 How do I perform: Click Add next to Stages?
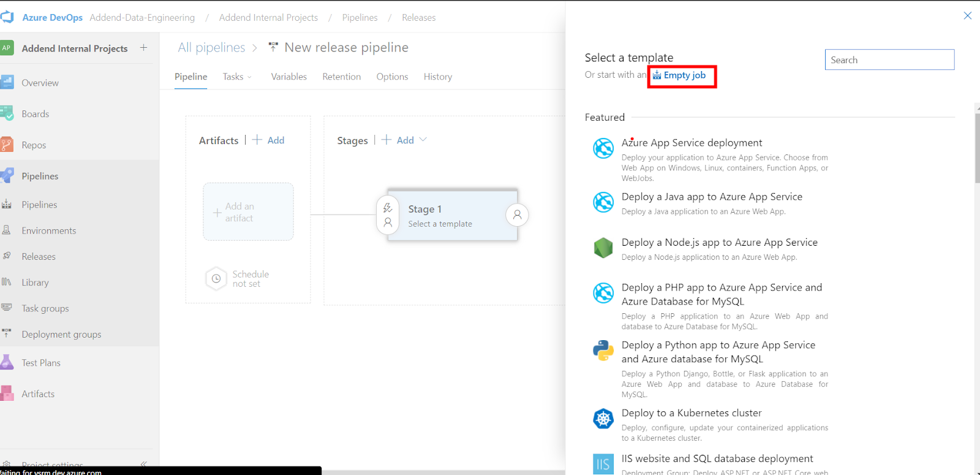pyautogui.click(x=398, y=140)
